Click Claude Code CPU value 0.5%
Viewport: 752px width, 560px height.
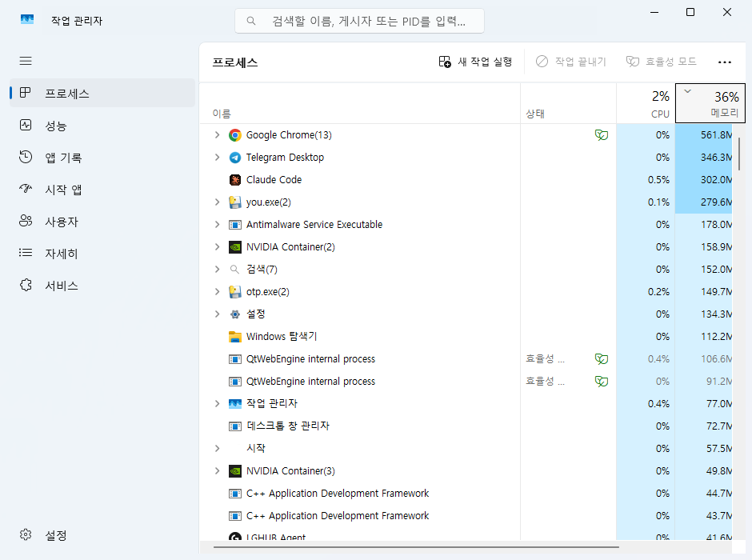point(658,180)
